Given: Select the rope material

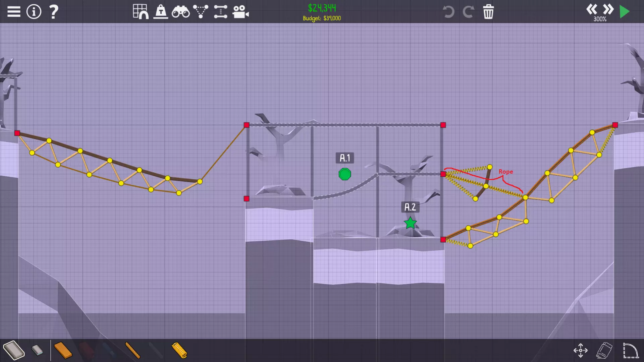Looking at the screenshot, I should pos(132,350).
